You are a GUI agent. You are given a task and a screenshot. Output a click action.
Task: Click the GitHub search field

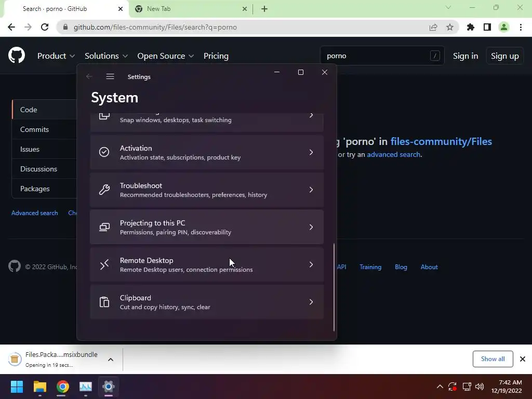(382, 56)
